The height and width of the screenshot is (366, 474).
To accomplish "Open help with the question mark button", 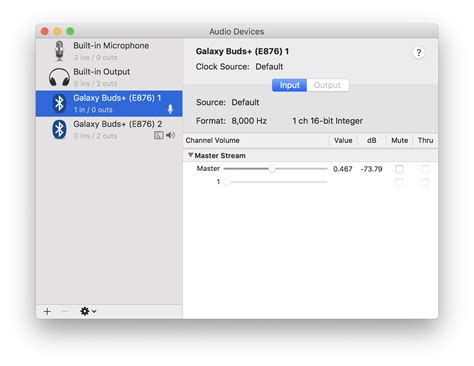I will (x=419, y=53).
